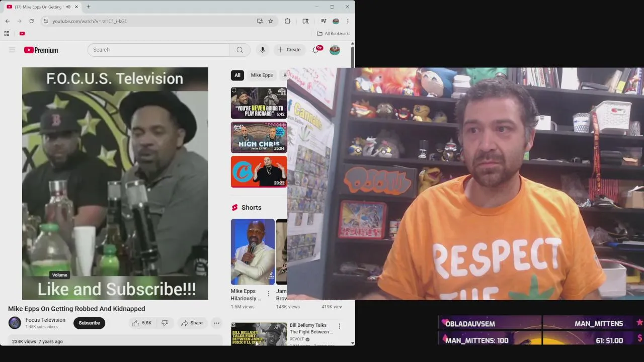Open YouTube bookmark in bookmarks bar
The image size is (644, 362).
(22, 34)
